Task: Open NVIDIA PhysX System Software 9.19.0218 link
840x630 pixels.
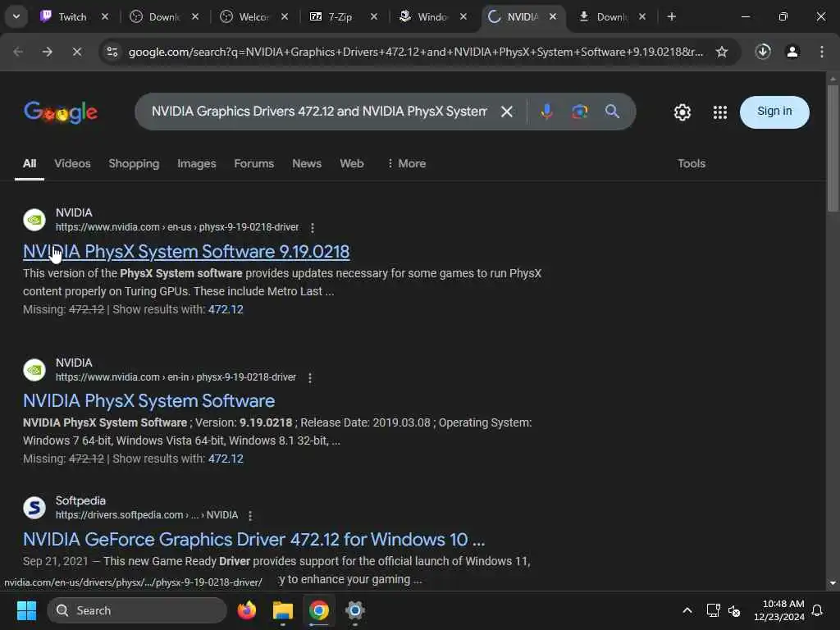Action: pyautogui.click(x=186, y=251)
